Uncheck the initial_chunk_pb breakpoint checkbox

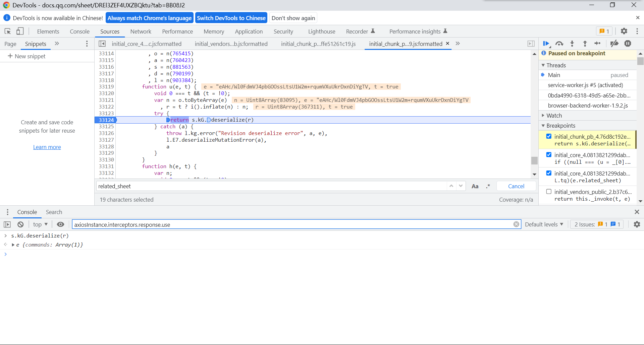coord(549,136)
